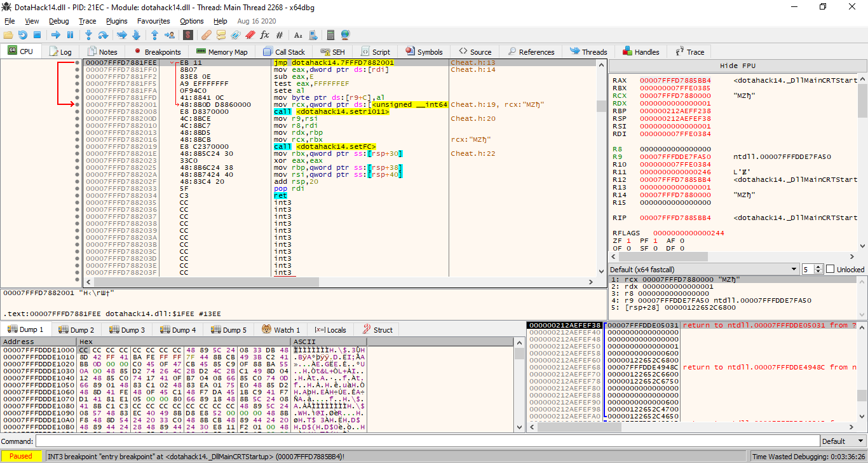868x463 pixels.
Task: Open the Plugins menu
Action: coord(117,21)
